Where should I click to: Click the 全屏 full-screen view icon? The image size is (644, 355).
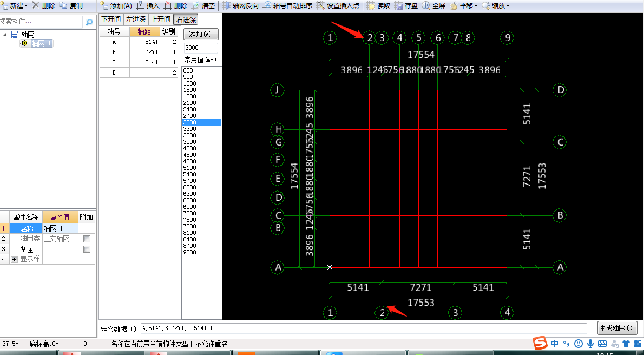click(426, 6)
